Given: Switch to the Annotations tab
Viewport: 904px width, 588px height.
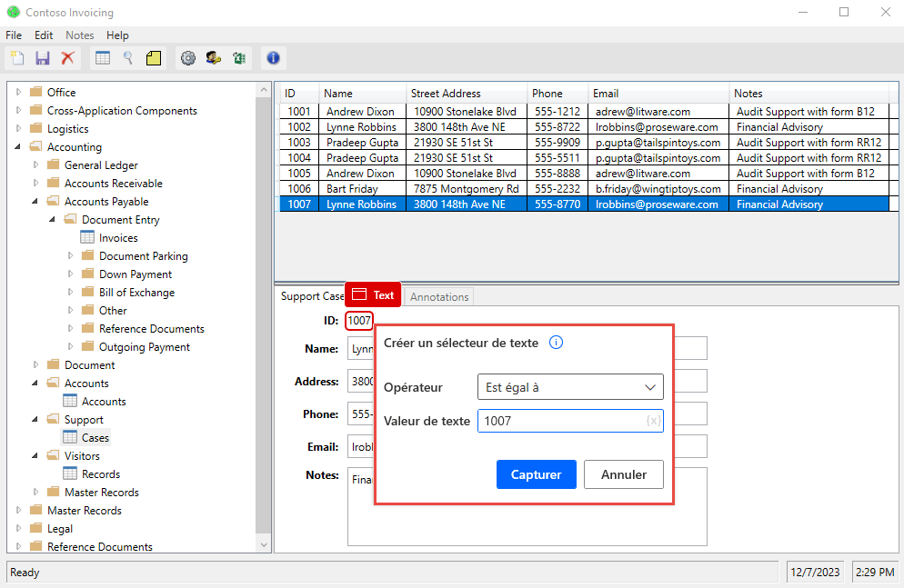Looking at the screenshot, I should (439, 297).
